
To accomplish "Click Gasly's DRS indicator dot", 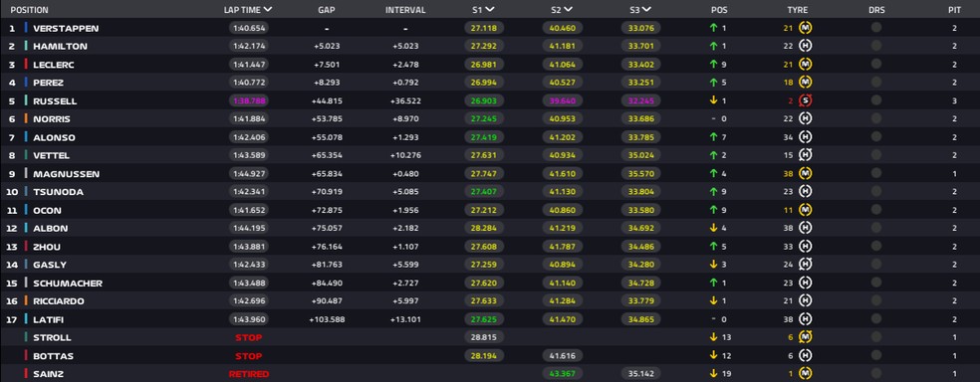I will 876,265.
